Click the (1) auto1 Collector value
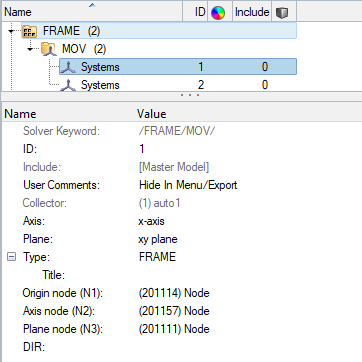The height and width of the screenshot is (362, 362). 159,203
